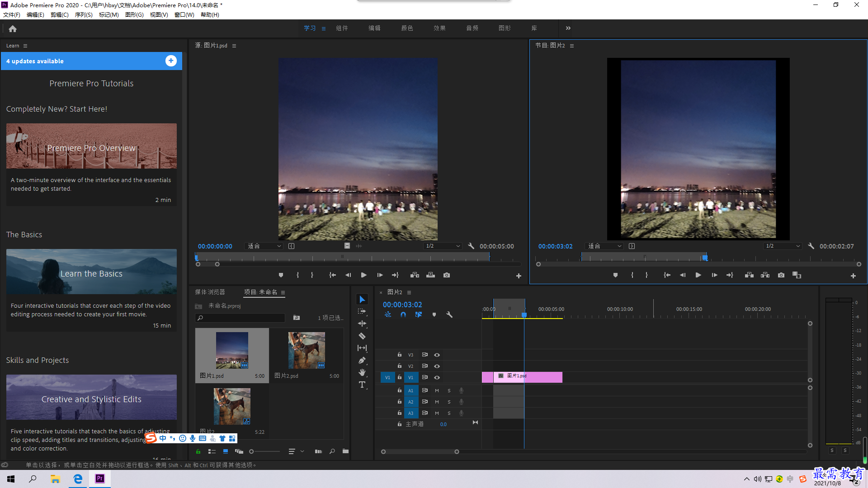Mute audio track A1

[437, 391]
